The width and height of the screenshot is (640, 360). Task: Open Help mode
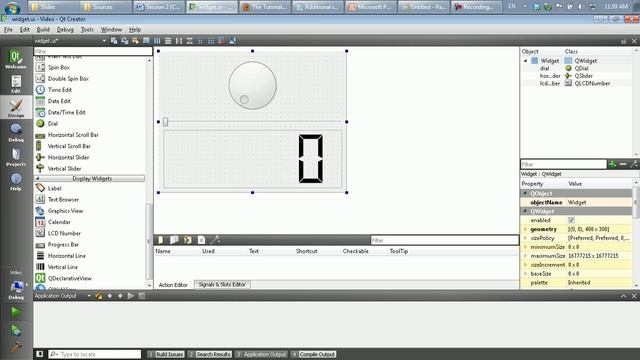(x=16, y=182)
